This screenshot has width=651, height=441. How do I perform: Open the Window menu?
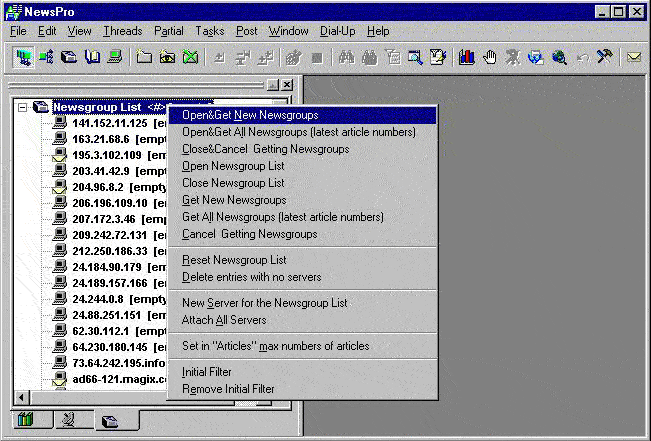coord(289,31)
